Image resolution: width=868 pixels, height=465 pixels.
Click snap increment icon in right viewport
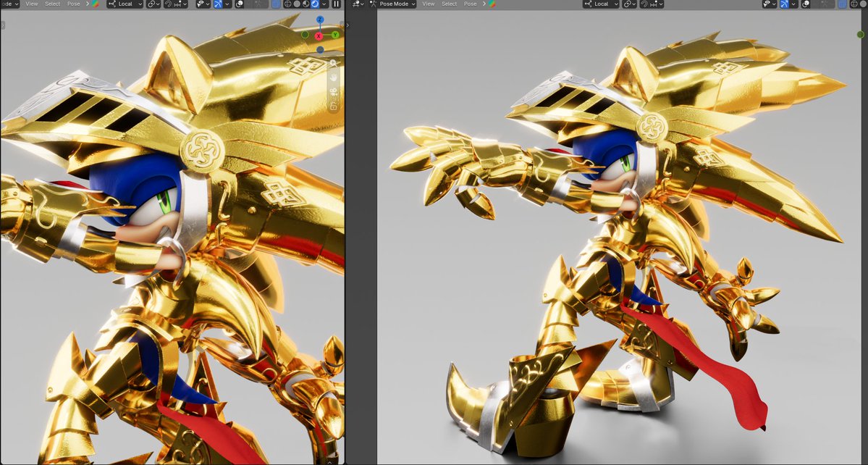point(654,4)
